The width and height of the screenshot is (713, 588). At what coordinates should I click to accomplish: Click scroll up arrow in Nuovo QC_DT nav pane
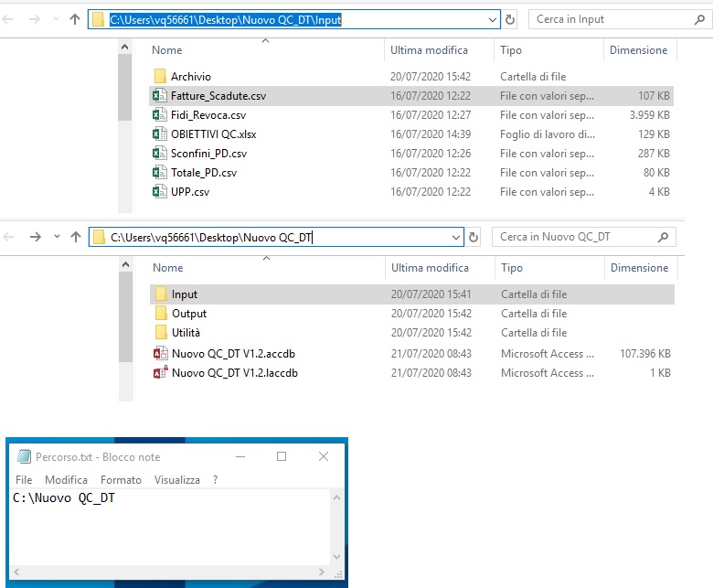[125, 264]
